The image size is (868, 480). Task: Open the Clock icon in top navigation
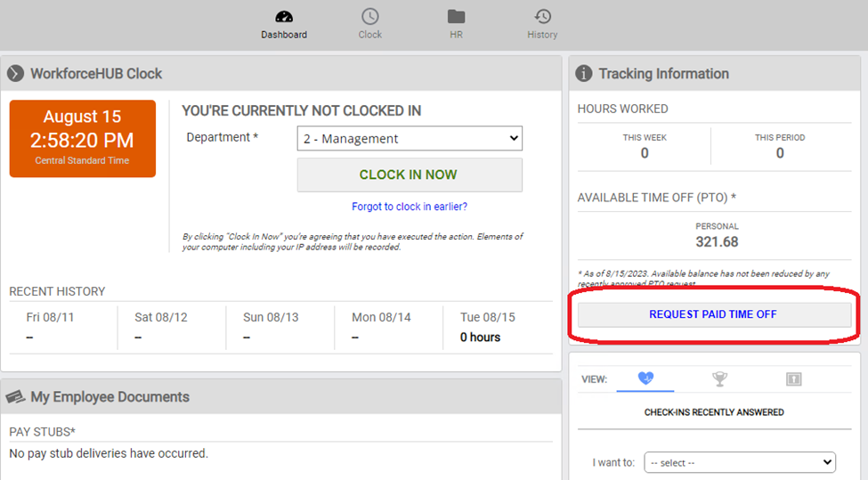coord(369,17)
